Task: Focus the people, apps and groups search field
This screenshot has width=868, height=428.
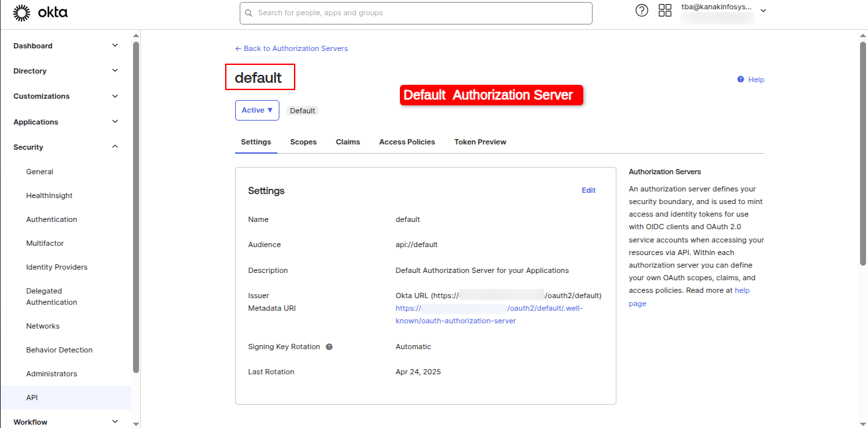Action: 416,13
